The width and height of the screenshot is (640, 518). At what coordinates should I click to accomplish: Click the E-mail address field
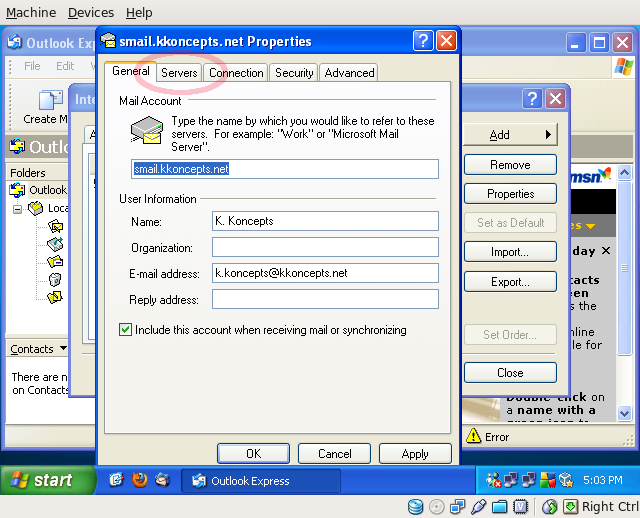point(325,273)
